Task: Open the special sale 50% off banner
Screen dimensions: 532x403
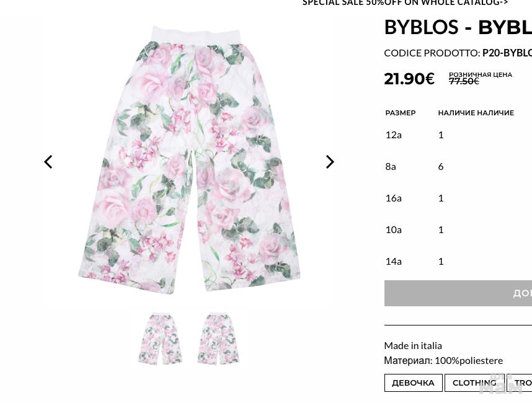Action: pyautogui.click(x=405, y=2)
